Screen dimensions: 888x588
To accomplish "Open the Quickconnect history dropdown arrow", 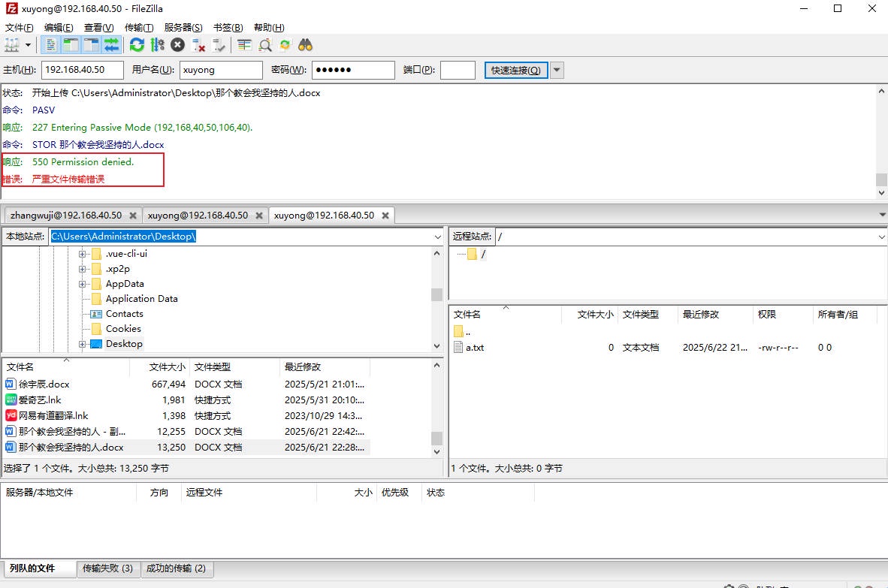I will coord(557,71).
